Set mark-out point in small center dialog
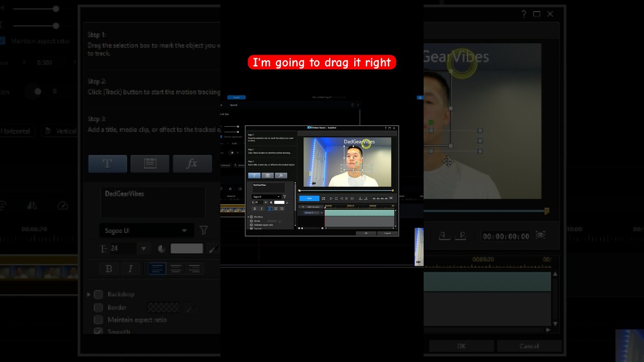 click(x=366, y=198)
